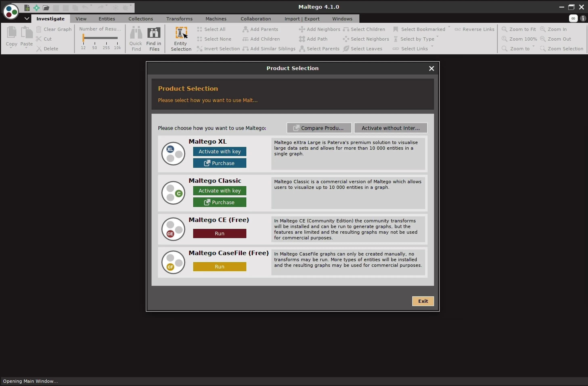The image size is (588, 386).
Task: Click Add Neighbors
Action: 319,29
